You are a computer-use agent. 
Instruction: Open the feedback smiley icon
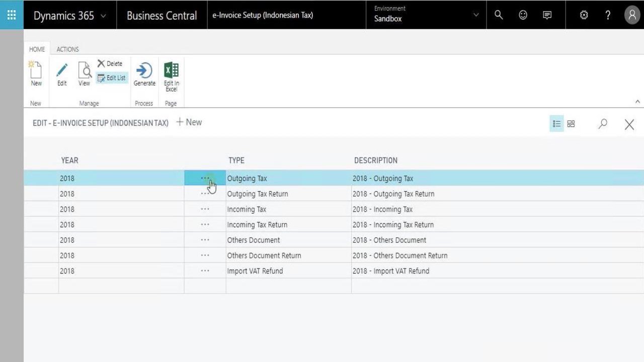coord(523,15)
